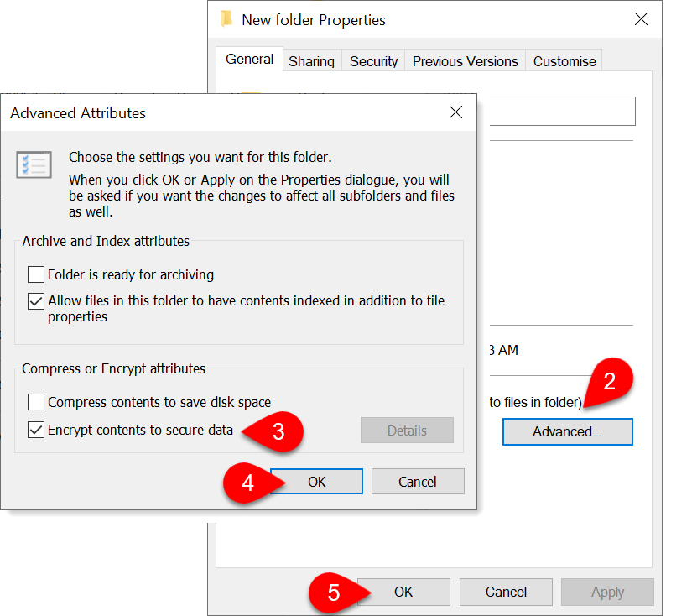
Task: Uncheck Encrypt contents to secure data
Action: point(35,430)
